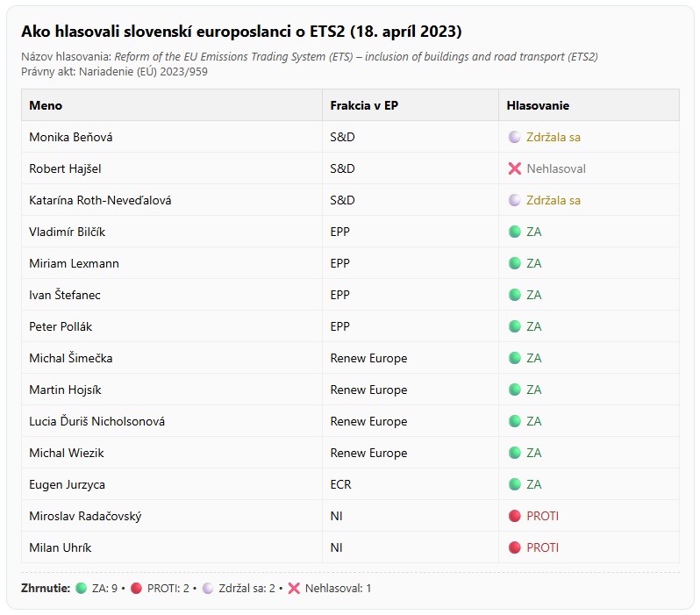Click the Frakcia v EP column header
This screenshot has width=700, height=615.
(x=363, y=105)
